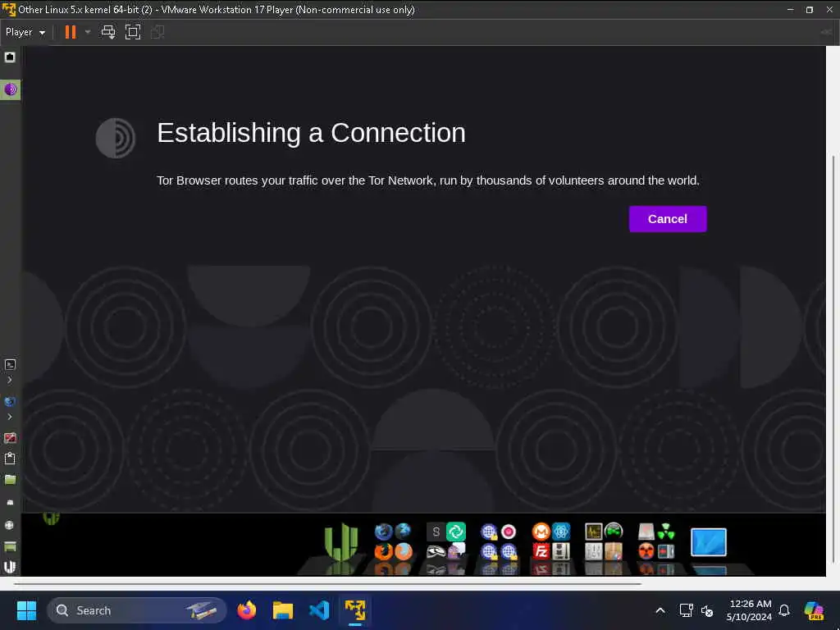Pause the virtual machine with orange button
Image resolution: width=840 pixels, height=630 pixels.
tap(71, 32)
